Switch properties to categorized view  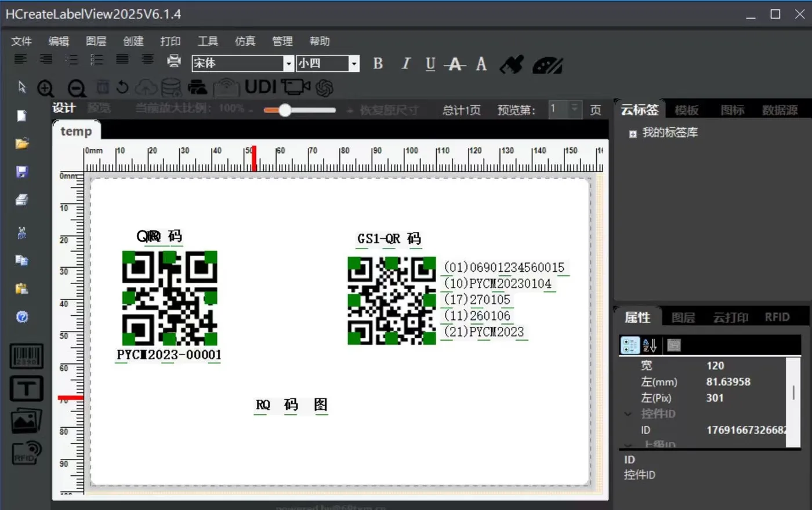[x=630, y=345]
